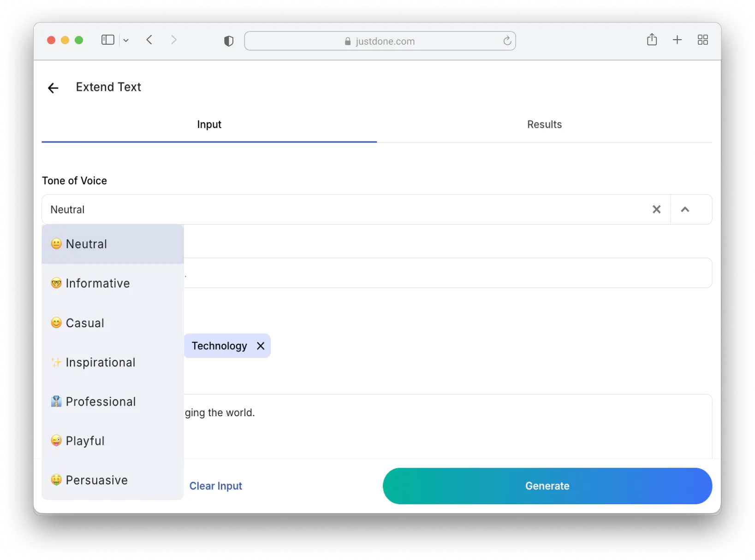
Task: Open a new browser tab
Action: (677, 40)
